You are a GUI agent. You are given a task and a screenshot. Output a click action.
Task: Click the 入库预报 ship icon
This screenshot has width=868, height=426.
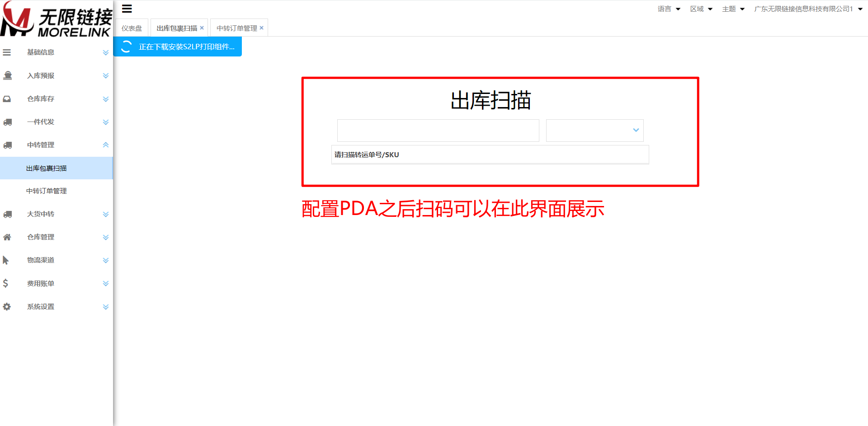(7, 75)
